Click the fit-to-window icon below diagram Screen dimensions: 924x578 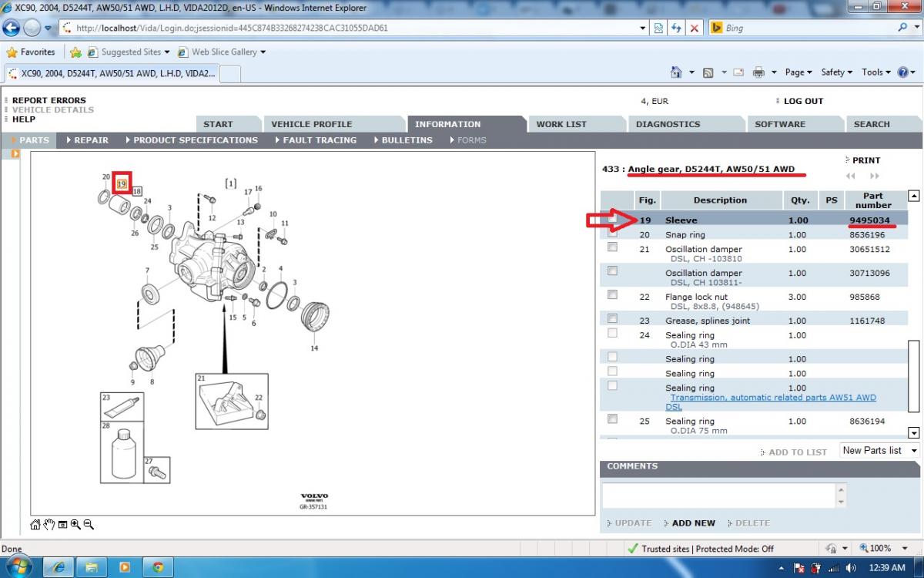pyautogui.click(x=62, y=525)
